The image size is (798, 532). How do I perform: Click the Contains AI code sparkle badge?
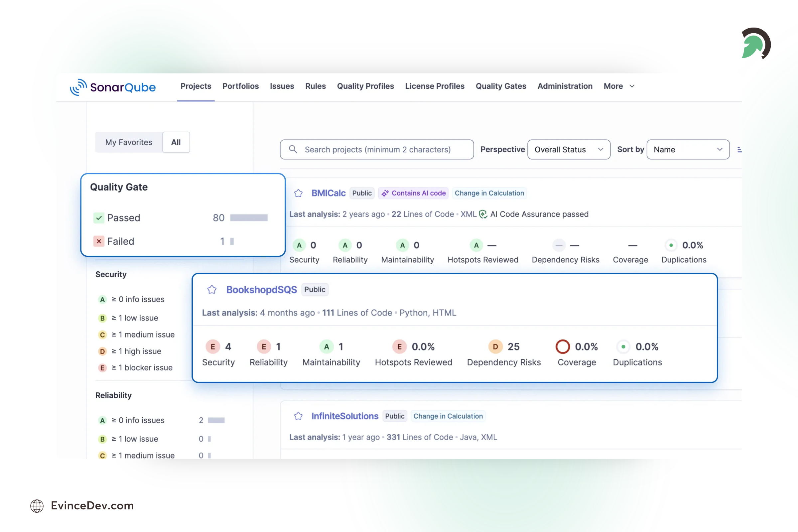click(x=413, y=193)
